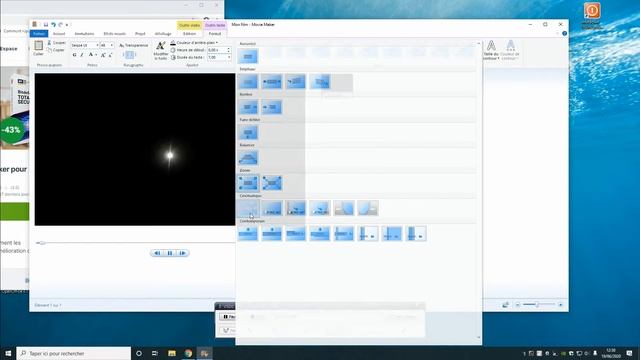Toggle italic formatting
Image resolution: width=640 pixels, height=360 pixels.
tap(82, 55)
